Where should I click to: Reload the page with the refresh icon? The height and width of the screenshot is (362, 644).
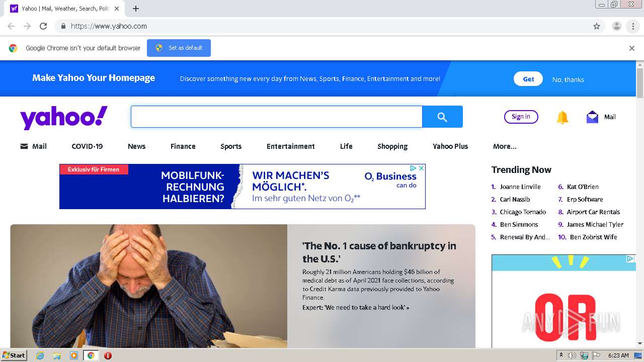(43, 26)
